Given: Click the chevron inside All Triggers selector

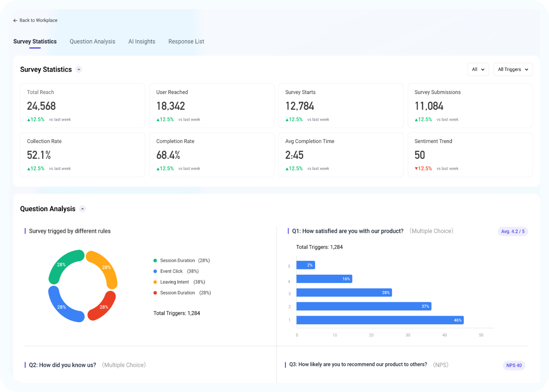Looking at the screenshot, I should tap(526, 69).
